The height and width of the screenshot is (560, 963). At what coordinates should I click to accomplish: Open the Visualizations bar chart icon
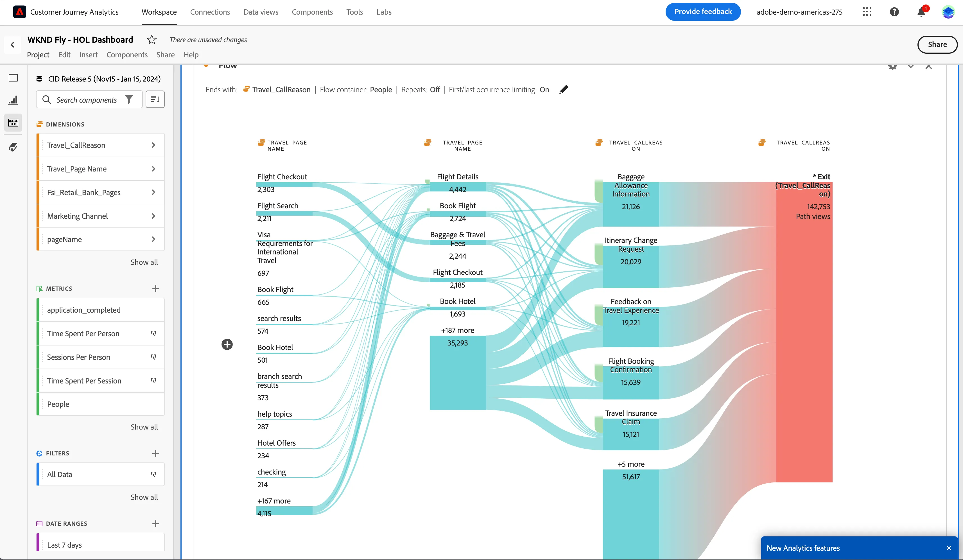13,100
